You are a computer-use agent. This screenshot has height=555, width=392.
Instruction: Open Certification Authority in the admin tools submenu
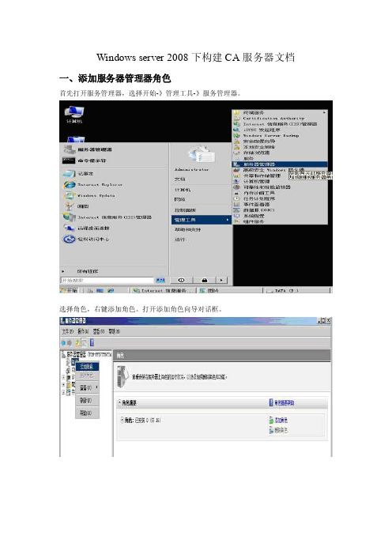click(x=273, y=119)
